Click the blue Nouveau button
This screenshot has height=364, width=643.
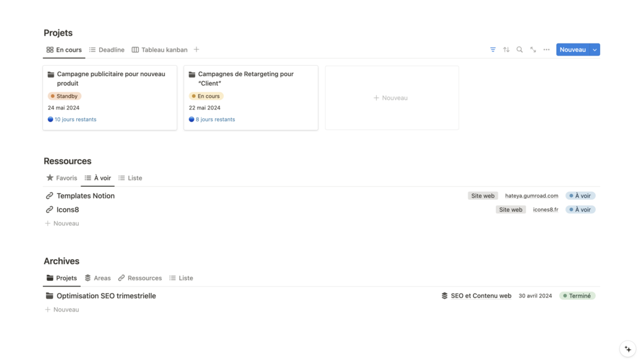[x=573, y=50]
